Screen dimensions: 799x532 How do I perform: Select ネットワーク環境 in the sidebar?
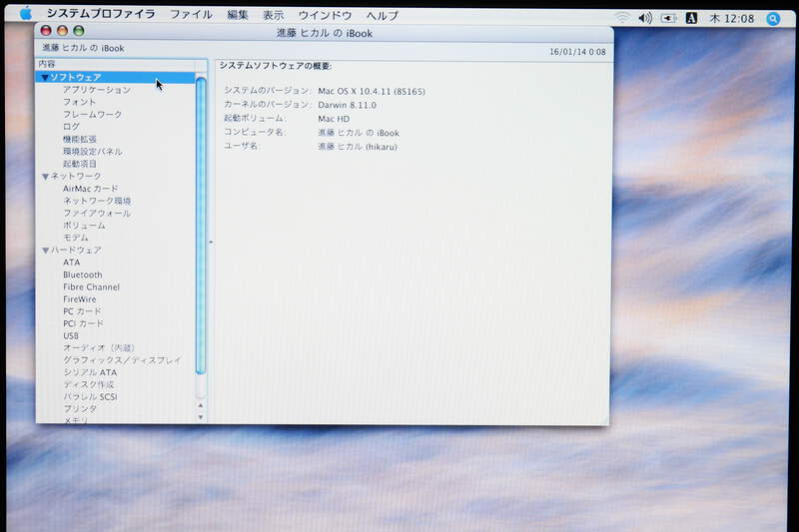(97, 201)
